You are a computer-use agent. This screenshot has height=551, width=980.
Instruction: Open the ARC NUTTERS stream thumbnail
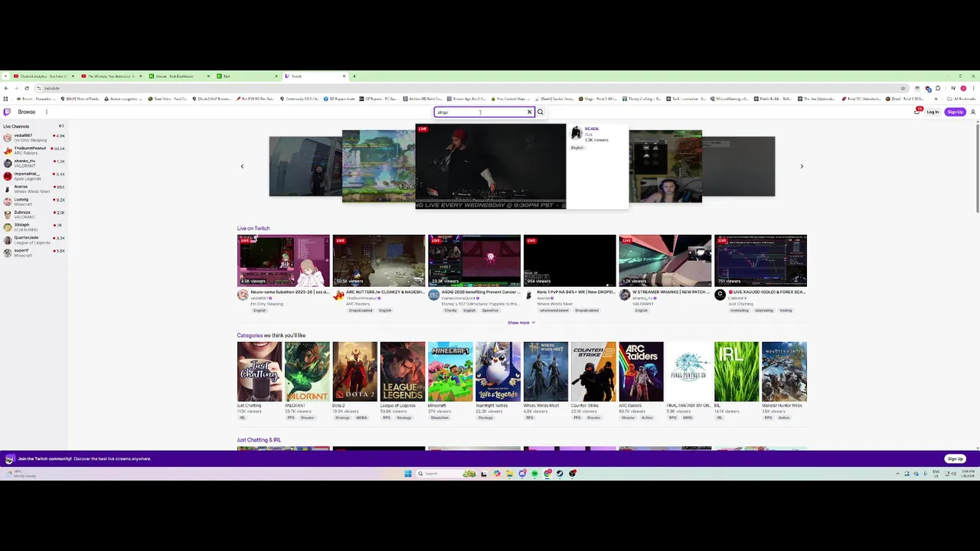[x=379, y=260]
